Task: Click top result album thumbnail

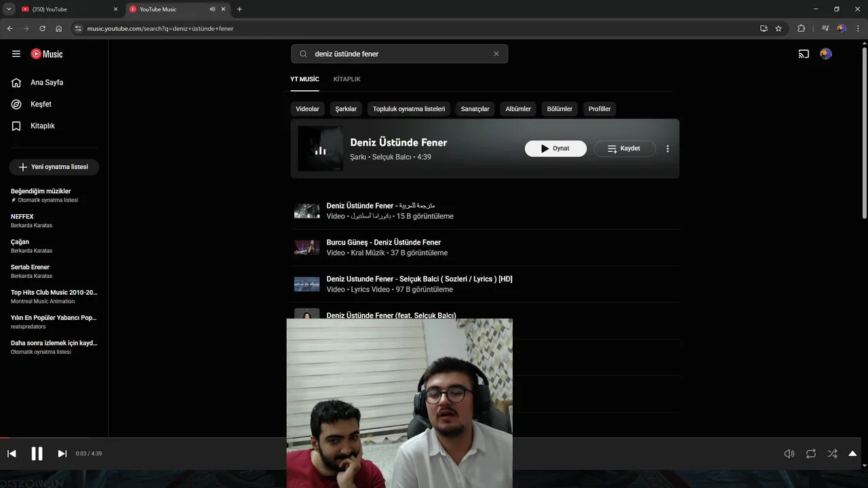Action: click(320, 149)
